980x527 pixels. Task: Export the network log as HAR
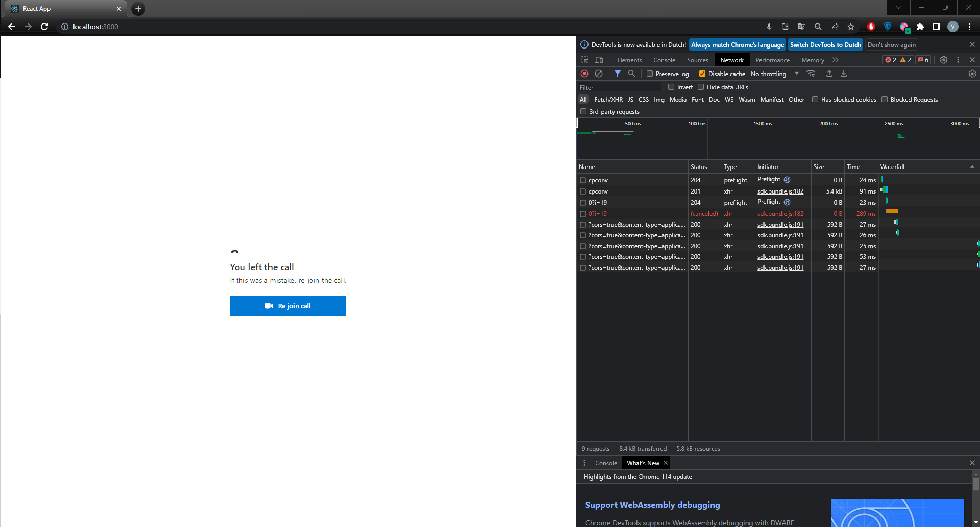point(844,74)
